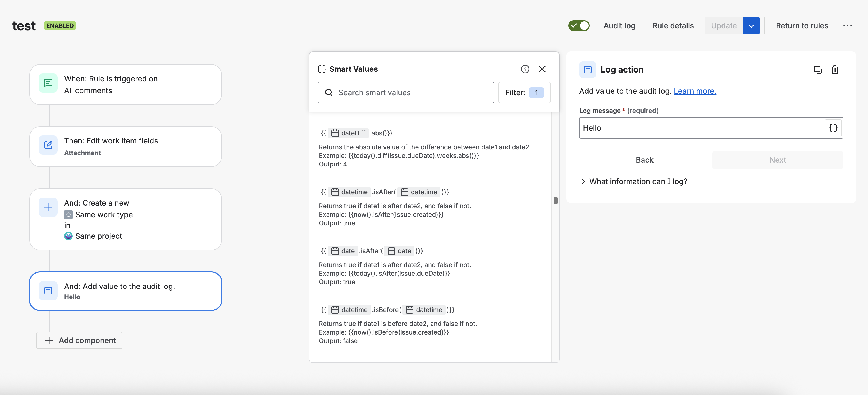Click the search magnifier in Smart Values
The image size is (868, 395).
coord(329,92)
